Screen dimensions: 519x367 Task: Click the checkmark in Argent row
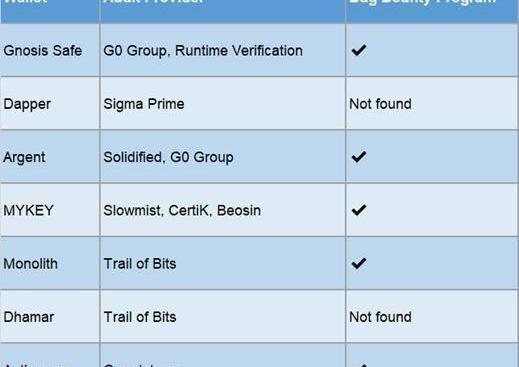[x=359, y=157]
